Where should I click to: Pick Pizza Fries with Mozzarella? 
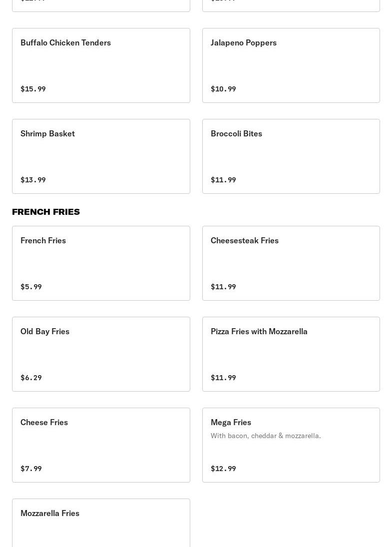pyautogui.click(x=291, y=354)
